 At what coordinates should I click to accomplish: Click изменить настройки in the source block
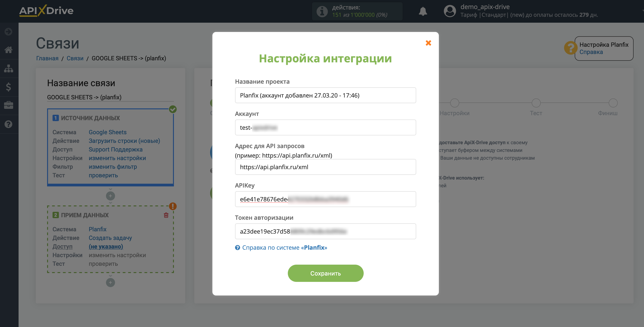117,158
